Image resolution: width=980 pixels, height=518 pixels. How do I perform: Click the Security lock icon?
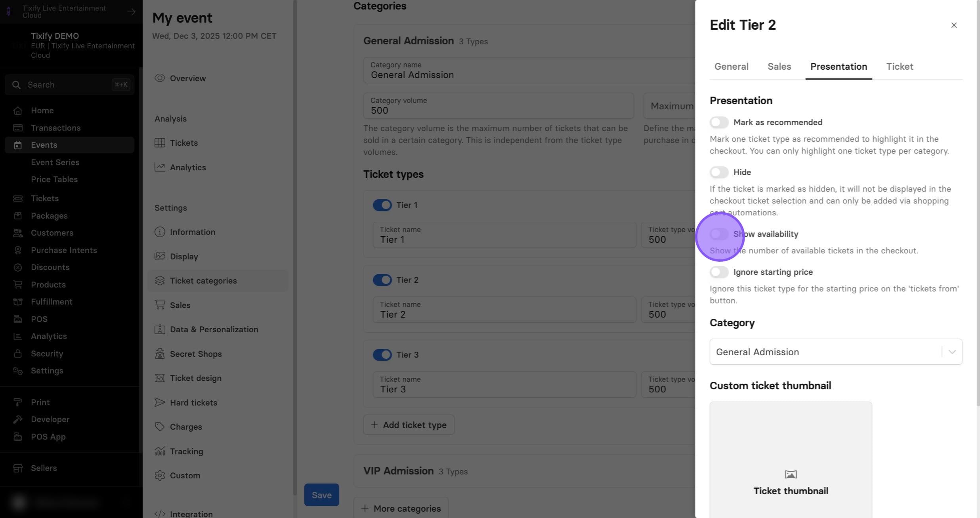coord(17,354)
